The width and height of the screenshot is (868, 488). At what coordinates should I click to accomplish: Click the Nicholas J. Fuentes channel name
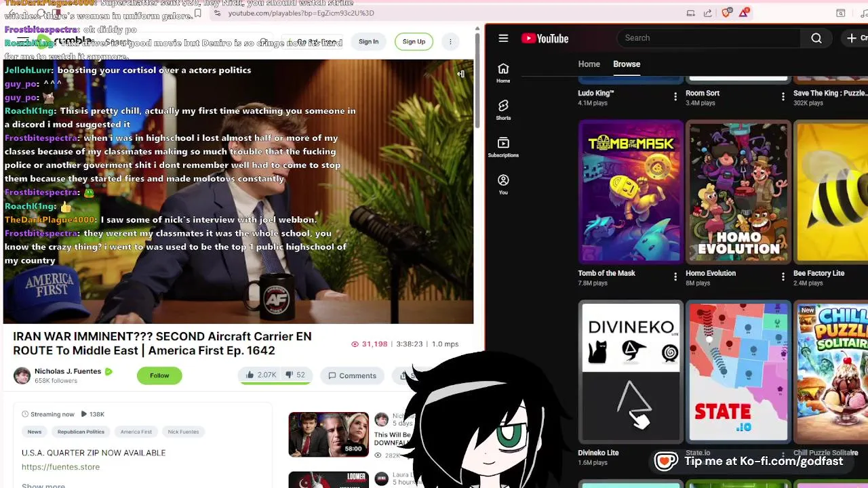68,371
